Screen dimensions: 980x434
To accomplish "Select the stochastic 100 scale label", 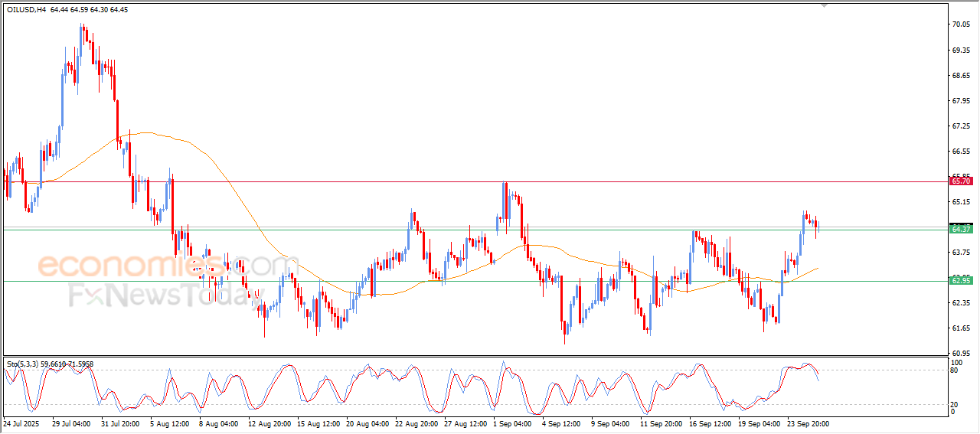I will [956, 362].
